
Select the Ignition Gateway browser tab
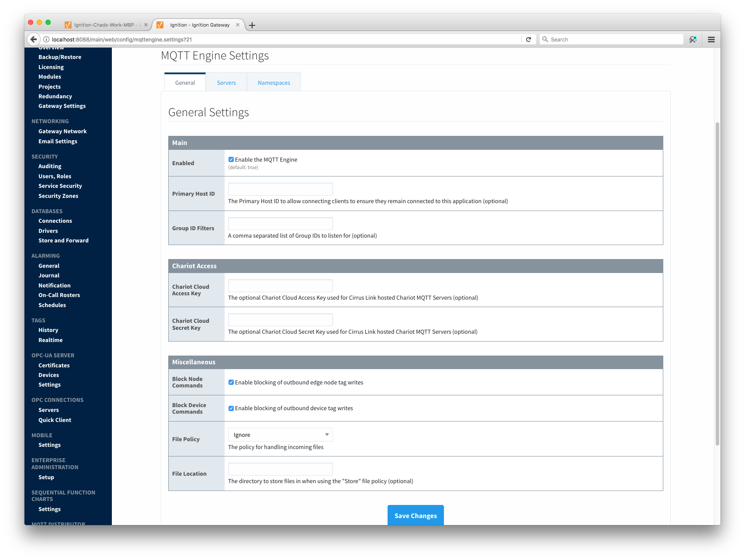(x=199, y=25)
